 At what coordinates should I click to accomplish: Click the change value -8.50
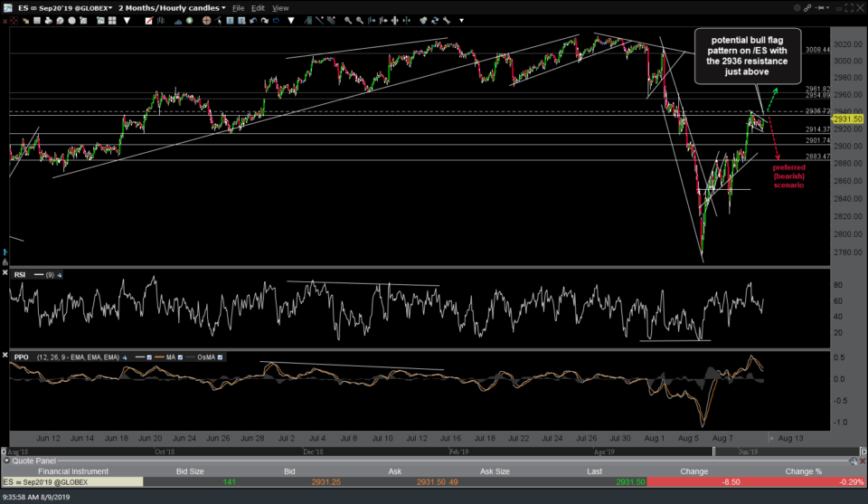coord(731,482)
